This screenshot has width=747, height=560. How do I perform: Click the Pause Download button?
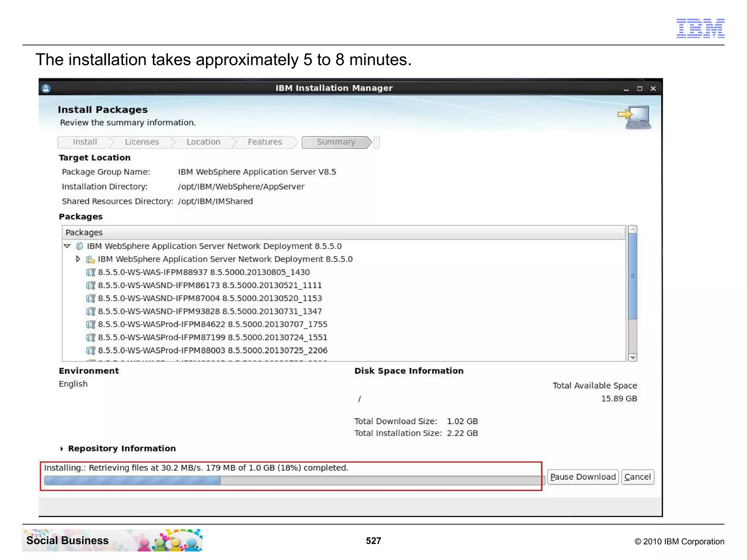coord(583,477)
